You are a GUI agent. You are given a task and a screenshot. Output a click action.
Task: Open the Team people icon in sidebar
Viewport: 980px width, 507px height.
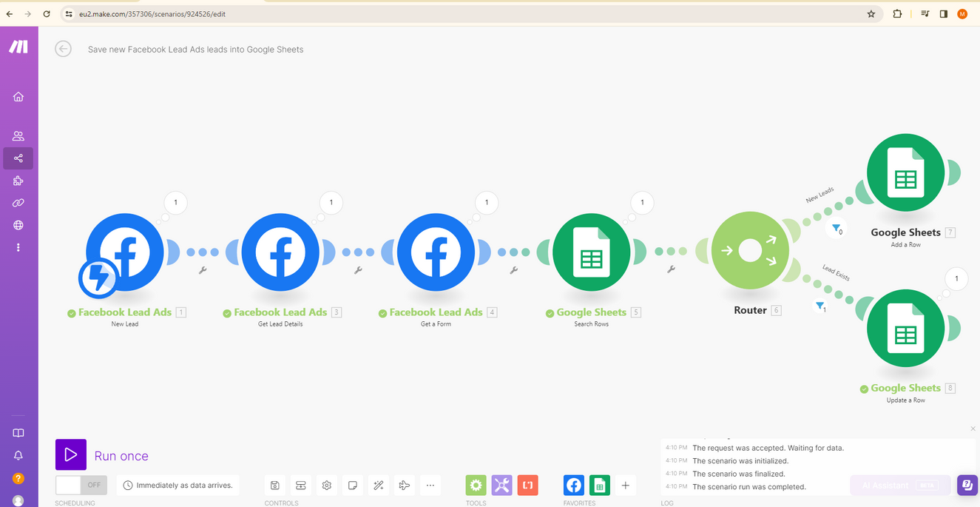[18, 136]
